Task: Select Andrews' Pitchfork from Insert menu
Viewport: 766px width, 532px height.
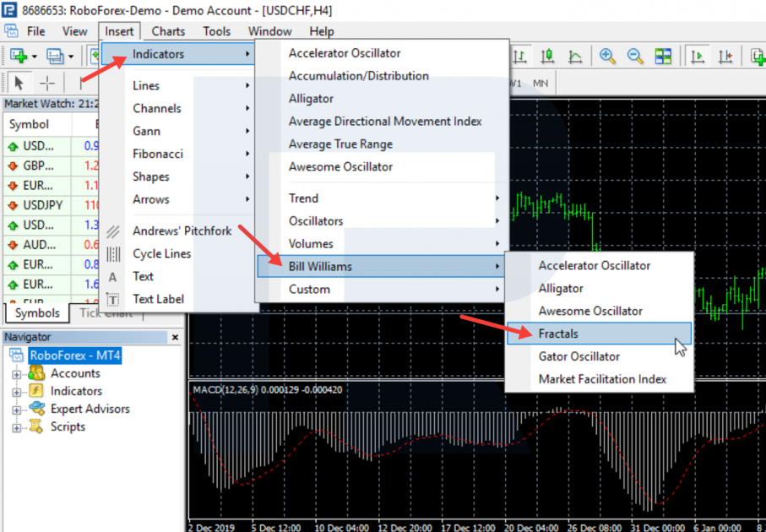Action: pyautogui.click(x=178, y=231)
